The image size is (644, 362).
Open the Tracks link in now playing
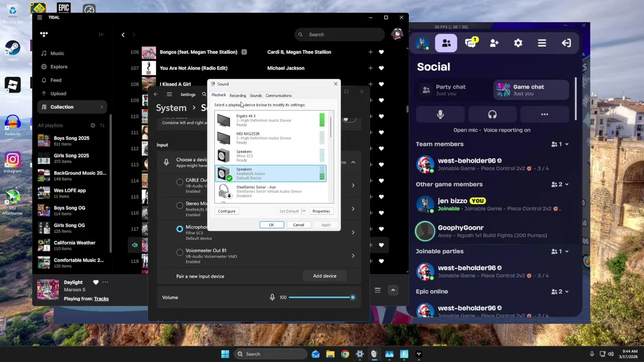pos(101,299)
